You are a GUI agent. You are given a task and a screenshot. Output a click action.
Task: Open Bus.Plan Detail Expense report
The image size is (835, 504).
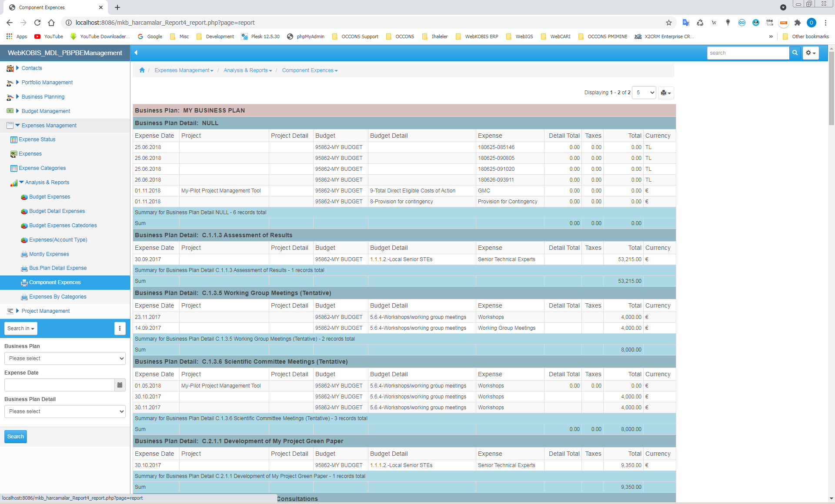click(x=58, y=268)
